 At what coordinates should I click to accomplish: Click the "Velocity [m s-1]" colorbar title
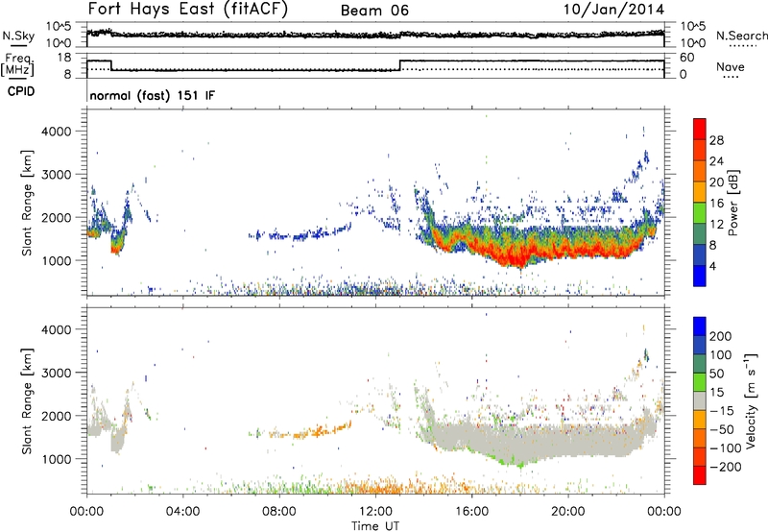750,400
